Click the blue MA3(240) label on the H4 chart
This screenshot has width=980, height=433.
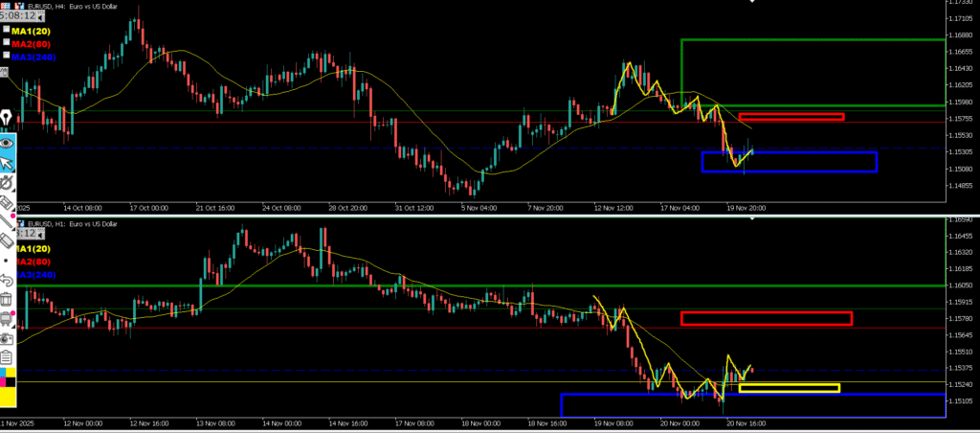click(33, 57)
